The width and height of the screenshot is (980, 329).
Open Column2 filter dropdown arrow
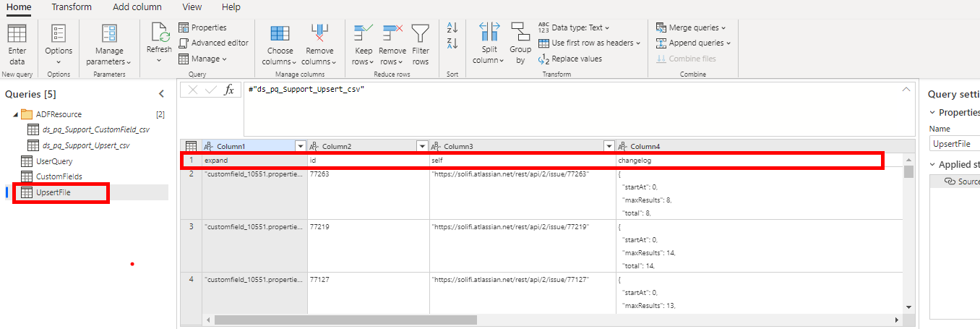point(422,146)
